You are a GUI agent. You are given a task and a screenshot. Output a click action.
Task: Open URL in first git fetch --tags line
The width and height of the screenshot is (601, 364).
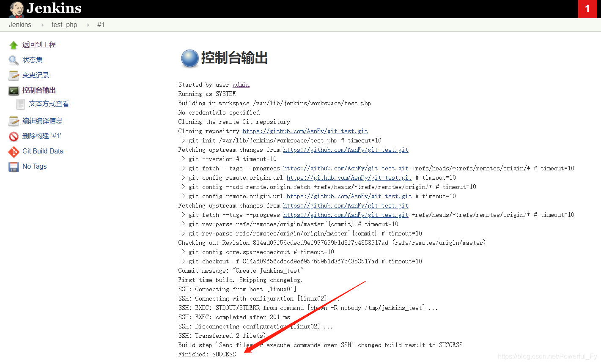tap(346, 168)
